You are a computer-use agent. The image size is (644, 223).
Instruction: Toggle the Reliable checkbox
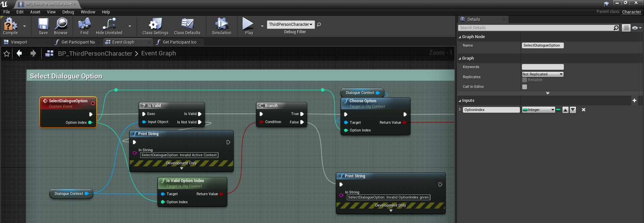(x=524, y=80)
